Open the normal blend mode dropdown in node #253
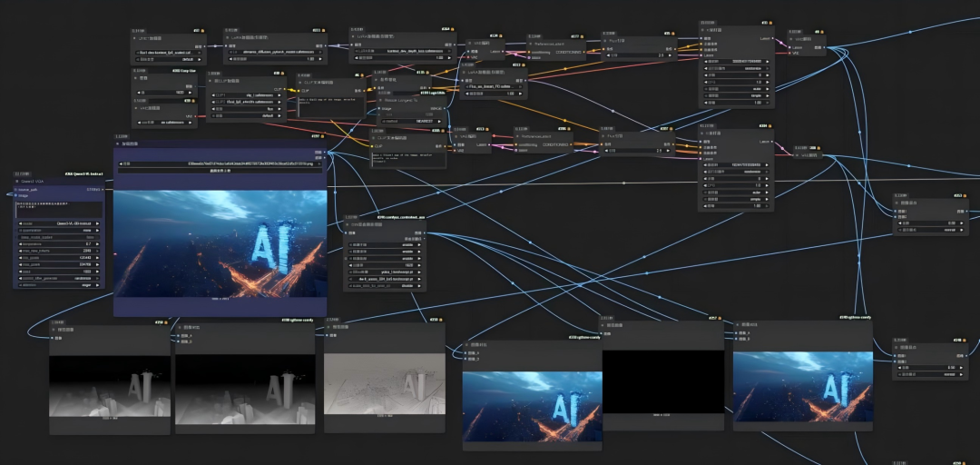Viewport: 980px width, 465px height. 931,231
